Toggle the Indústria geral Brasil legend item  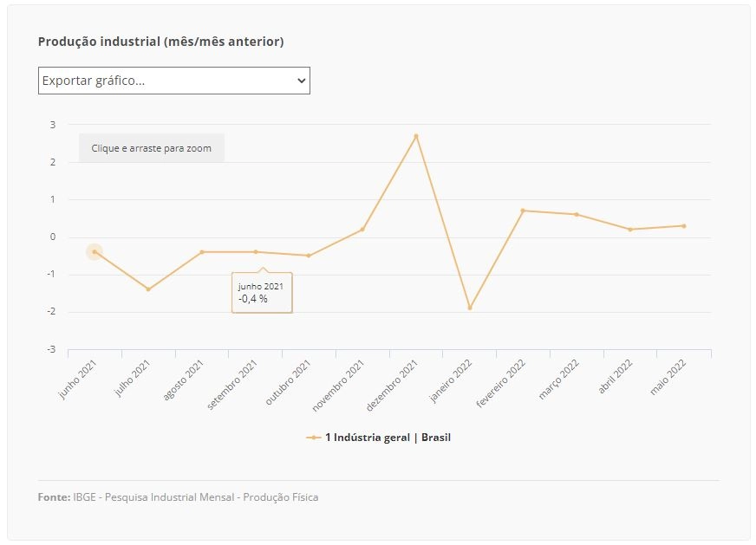[x=379, y=438]
